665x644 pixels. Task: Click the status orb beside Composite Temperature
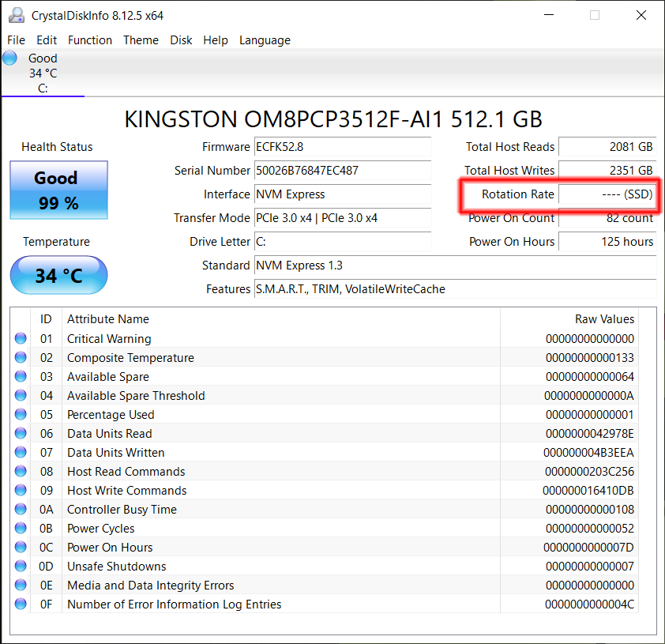(21, 358)
